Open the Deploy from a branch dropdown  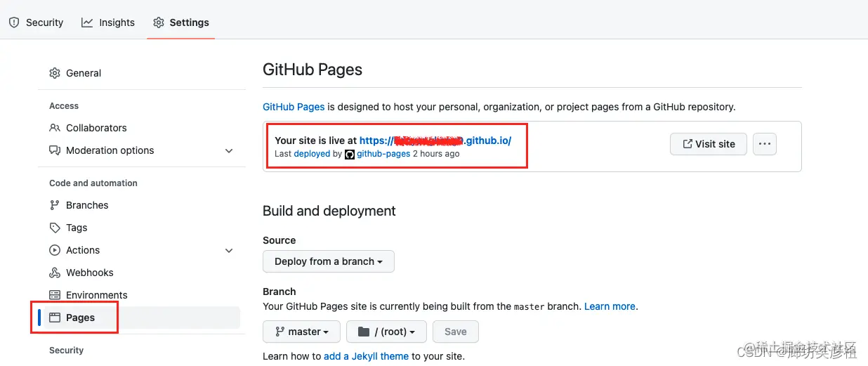point(329,261)
